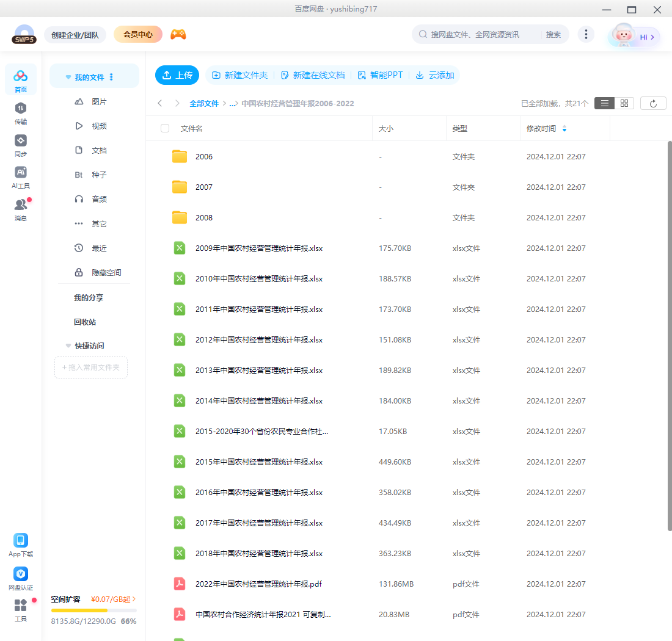
Task: Open the 工具 tools icon
Action: click(x=21, y=610)
